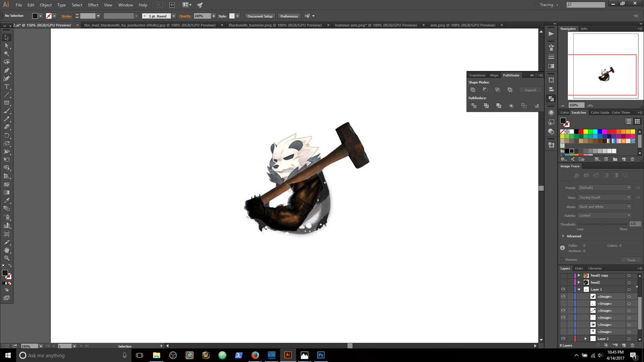The width and height of the screenshot is (644, 362).
Task: Delete selection with Layers panel trash icon
Action: [632, 345]
